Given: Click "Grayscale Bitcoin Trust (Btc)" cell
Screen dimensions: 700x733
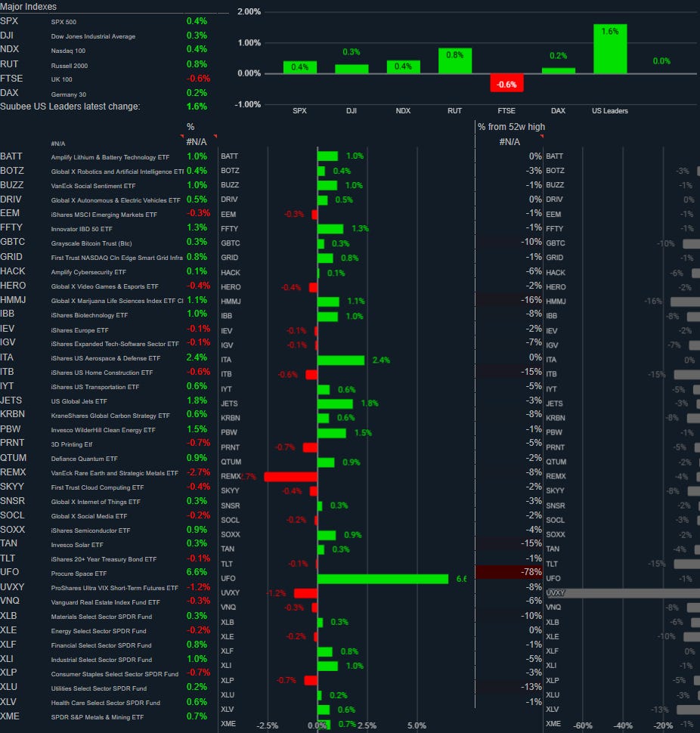Looking at the screenshot, I should coord(91,243).
